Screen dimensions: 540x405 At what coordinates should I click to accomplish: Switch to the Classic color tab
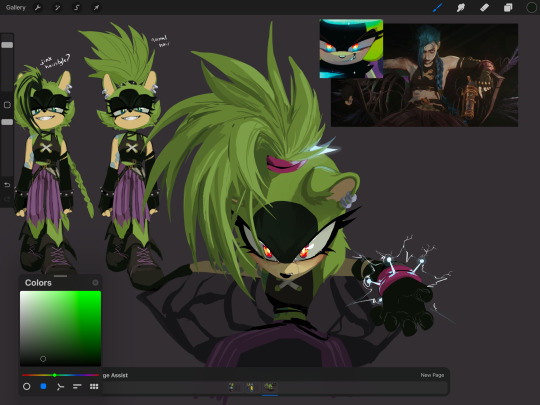(x=43, y=386)
